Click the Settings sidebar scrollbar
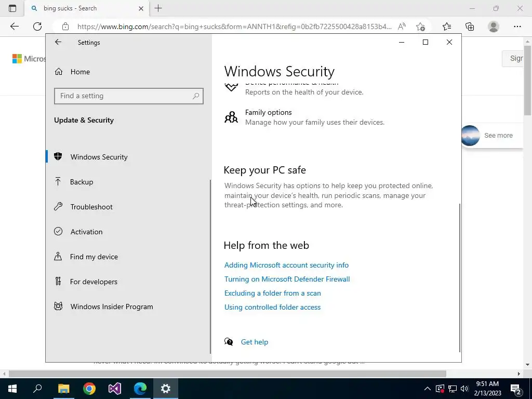 tap(210, 267)
